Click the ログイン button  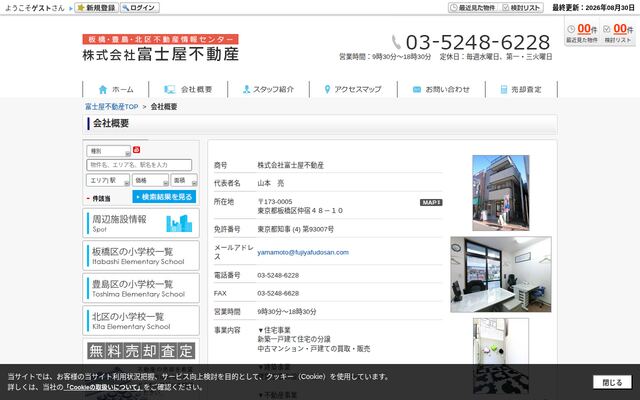point(140,8)
